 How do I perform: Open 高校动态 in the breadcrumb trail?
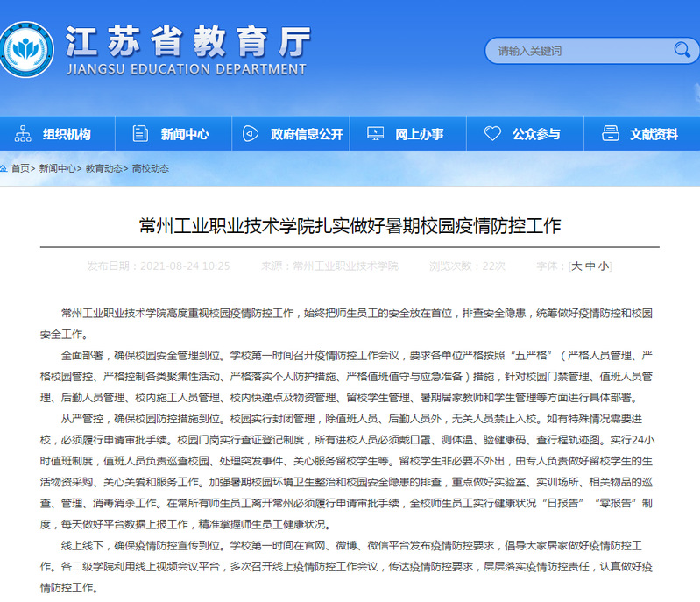(x=151, y=168)
